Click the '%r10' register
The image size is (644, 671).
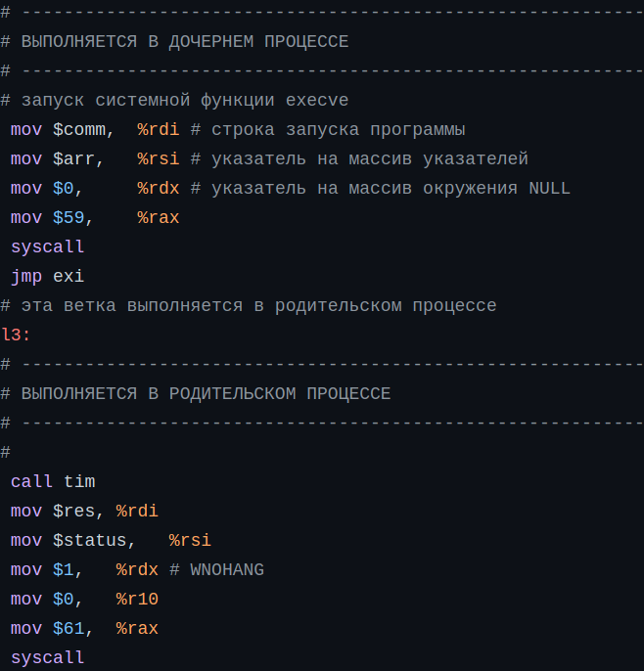(137, 600)
